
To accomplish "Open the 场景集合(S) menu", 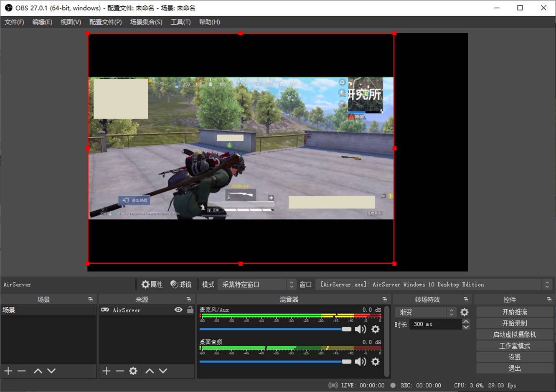I will pos(146,22).
